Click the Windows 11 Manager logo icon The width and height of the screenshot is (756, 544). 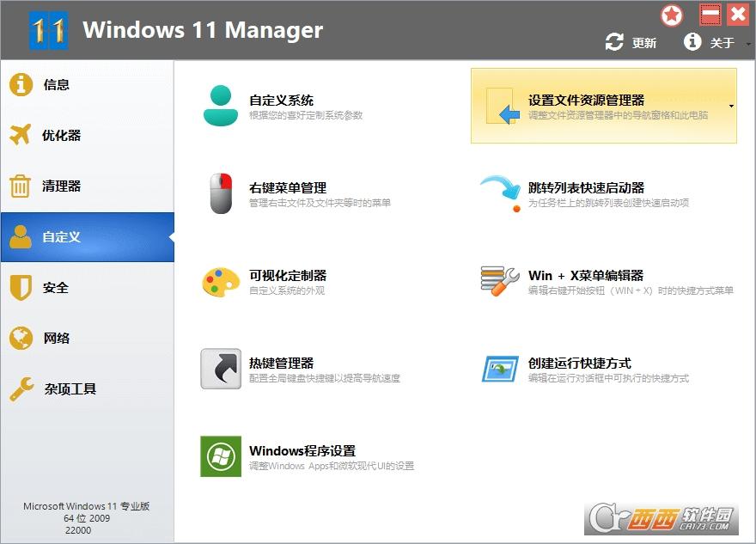(48, 31)
